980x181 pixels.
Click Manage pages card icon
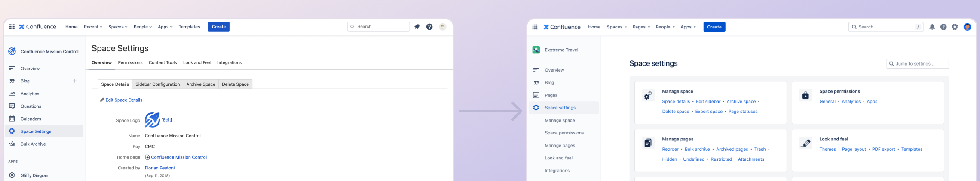[648, 143]
